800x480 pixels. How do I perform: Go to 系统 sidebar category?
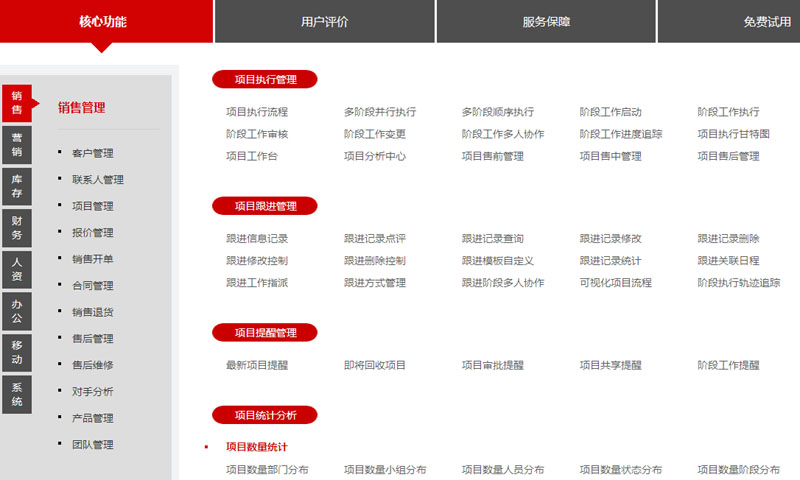[17, 394]
